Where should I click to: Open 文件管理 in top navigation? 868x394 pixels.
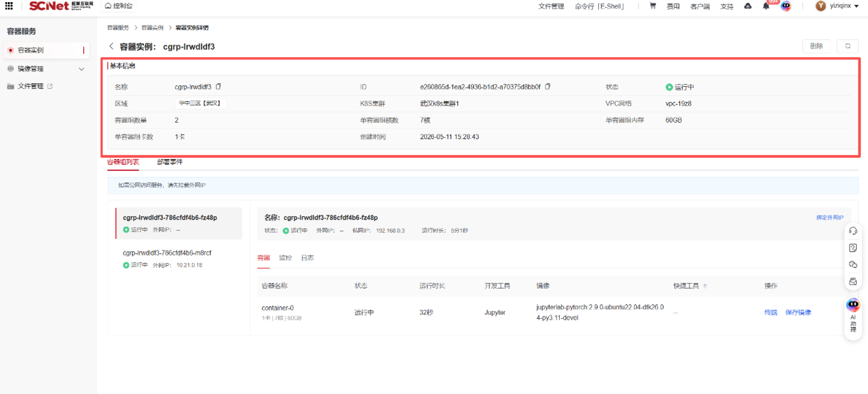(x=551, y=6)
